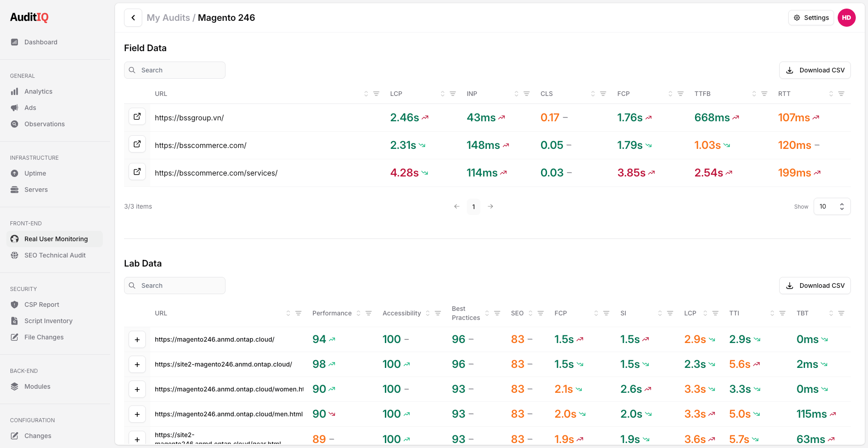Sort by TTI column
Viewport: 868px width, 448px height.
pos(772,313)
